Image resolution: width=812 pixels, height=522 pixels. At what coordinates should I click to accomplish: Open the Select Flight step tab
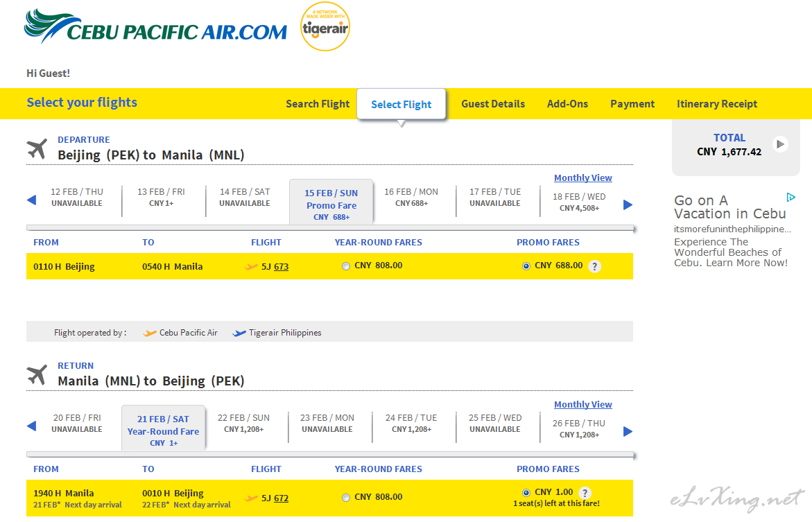(x=401, y=105)
